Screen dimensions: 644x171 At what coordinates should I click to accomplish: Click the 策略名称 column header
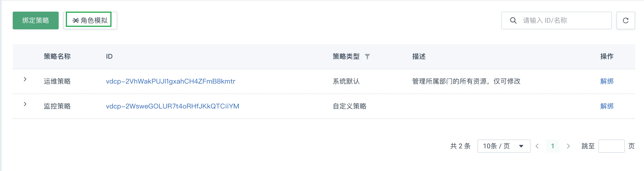pyautogui.click(x=57, y=56)
